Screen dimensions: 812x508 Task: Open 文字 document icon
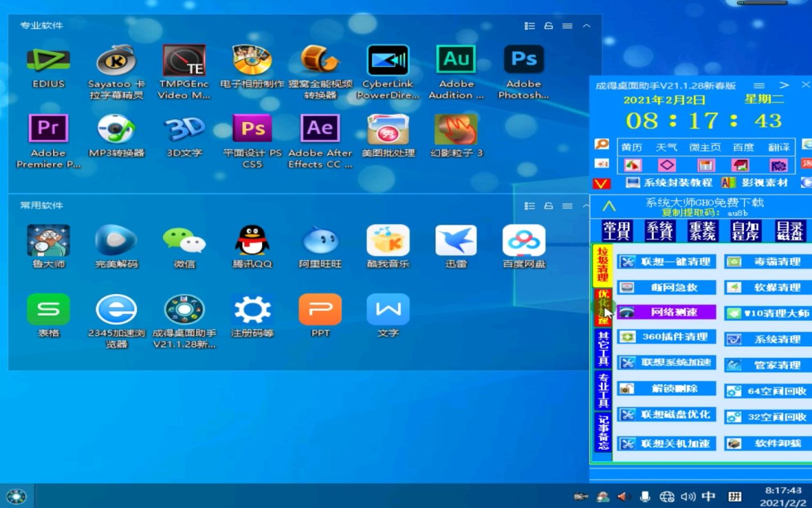click(388, 309)
